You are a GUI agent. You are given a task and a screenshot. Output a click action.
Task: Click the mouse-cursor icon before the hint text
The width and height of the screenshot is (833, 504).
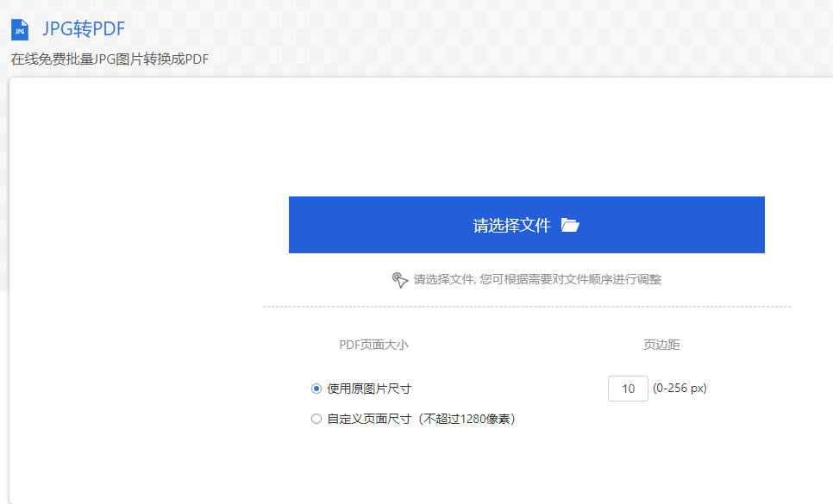(398, 278)
